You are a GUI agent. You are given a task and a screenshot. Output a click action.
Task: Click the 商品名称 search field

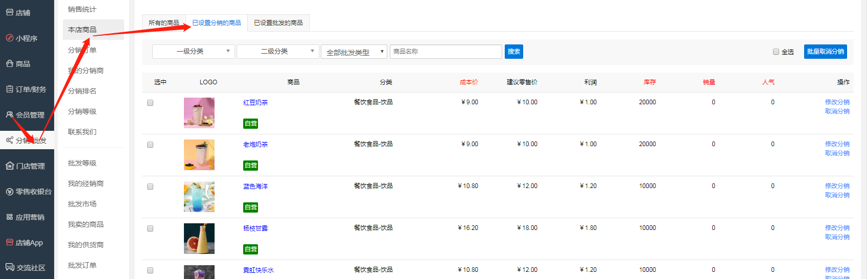tap(445, 52)
